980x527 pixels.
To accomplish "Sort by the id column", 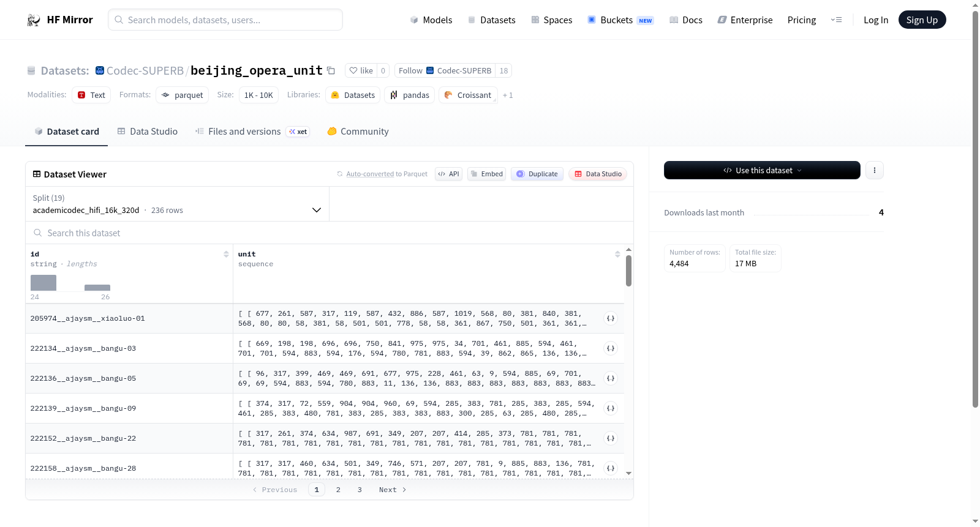I will [226, 254].
